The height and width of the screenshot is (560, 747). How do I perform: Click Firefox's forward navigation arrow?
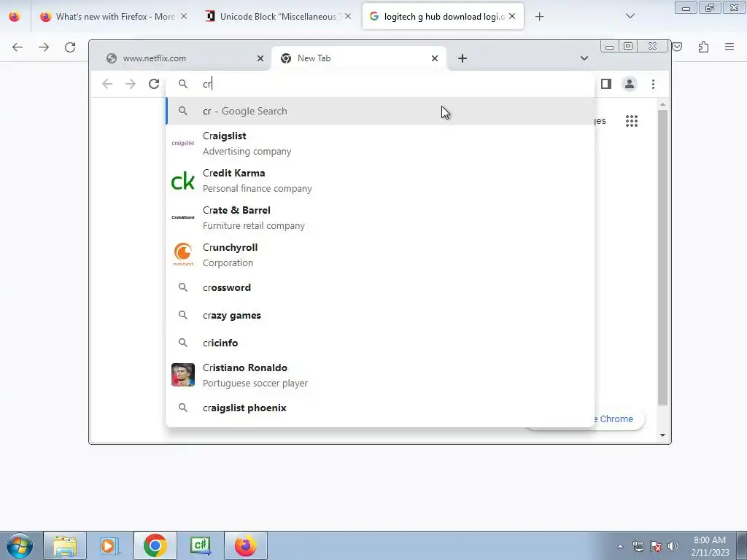click(44, 47)
